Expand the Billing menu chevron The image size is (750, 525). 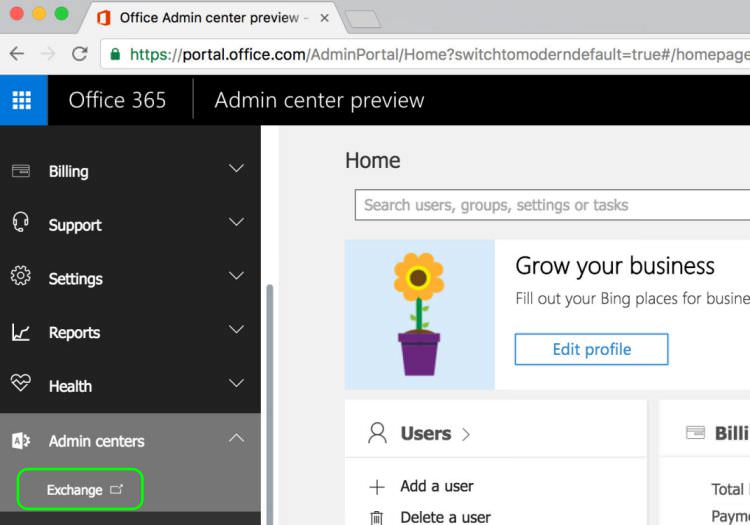[236, 168]
